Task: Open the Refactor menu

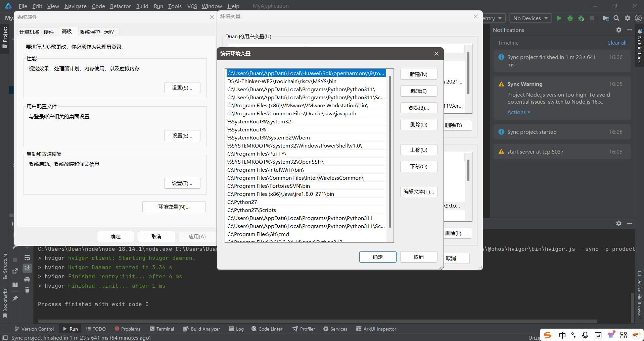Action: pos(120,6)
